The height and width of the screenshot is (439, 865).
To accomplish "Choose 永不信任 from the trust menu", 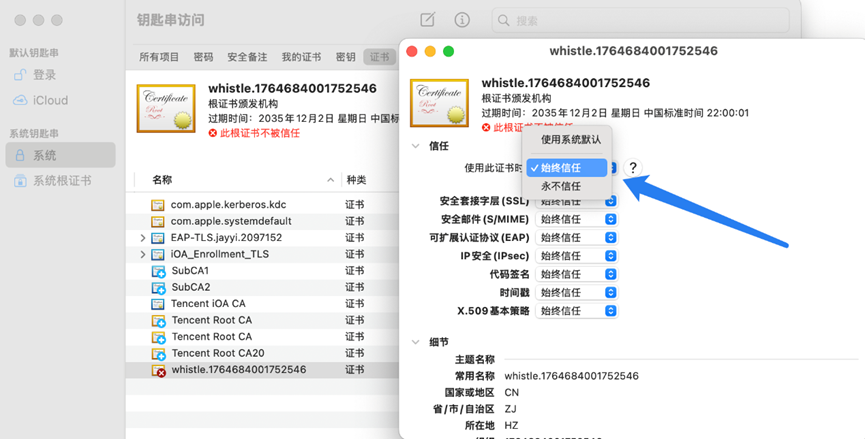I will tap(567, 186).
